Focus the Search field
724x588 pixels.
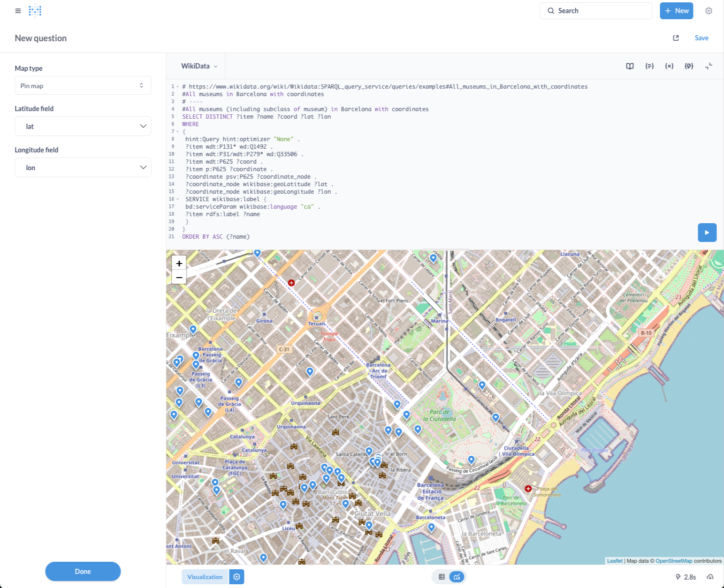tap(596, 11)
